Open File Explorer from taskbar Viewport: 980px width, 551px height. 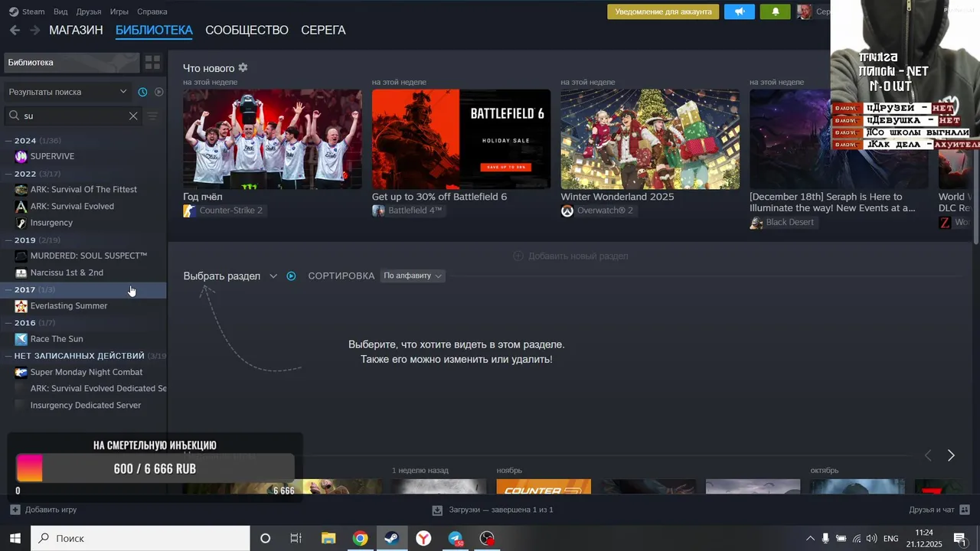tap(328, 539)
